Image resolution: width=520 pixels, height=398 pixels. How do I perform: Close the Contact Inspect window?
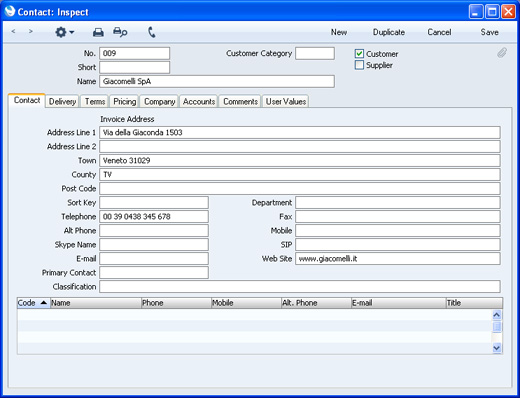point(508,12)
